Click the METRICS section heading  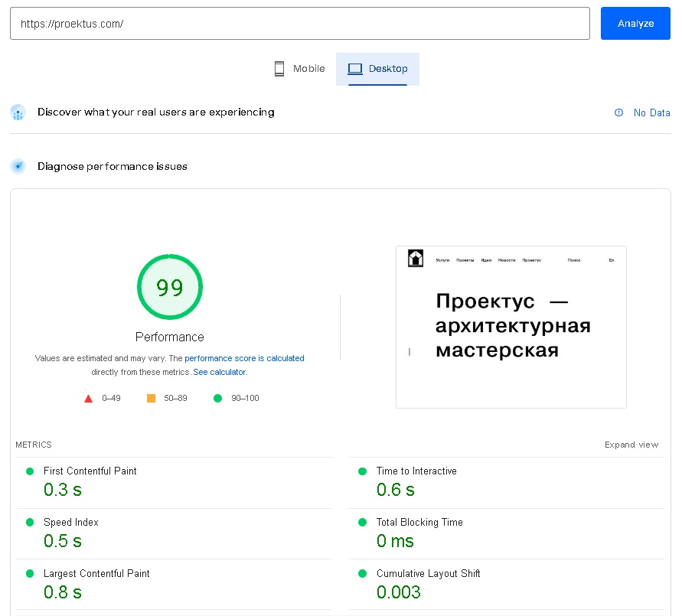34,445
